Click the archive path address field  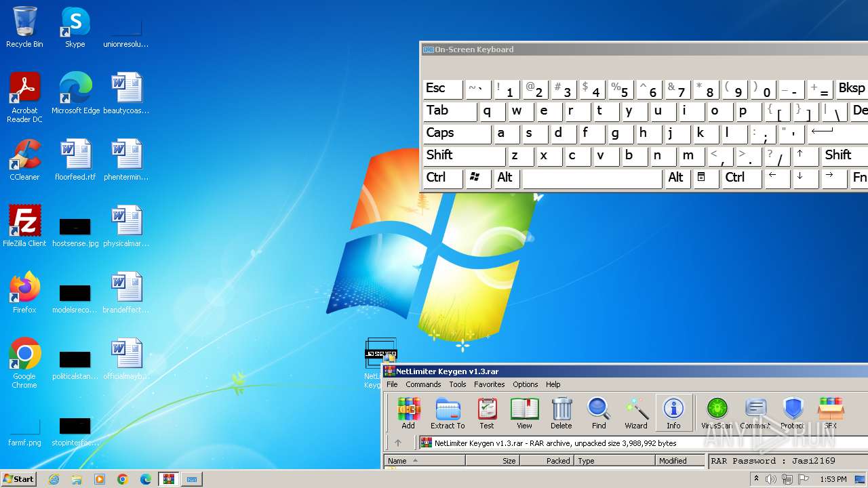643,443
